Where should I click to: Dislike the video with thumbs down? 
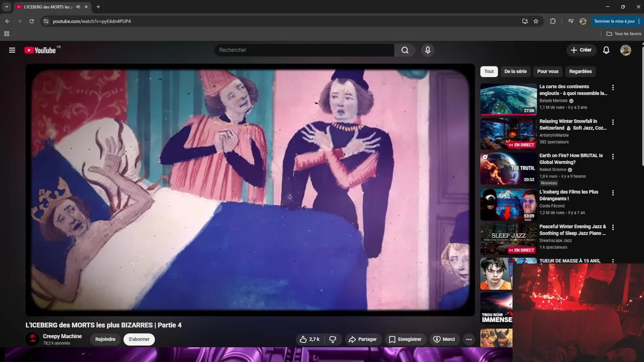(x=333, y=339)
